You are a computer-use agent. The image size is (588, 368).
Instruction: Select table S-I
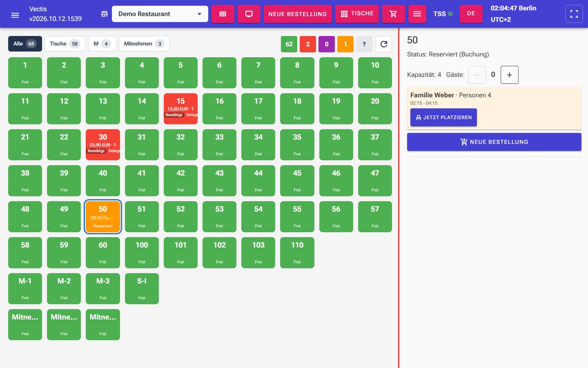pos(142,289)
